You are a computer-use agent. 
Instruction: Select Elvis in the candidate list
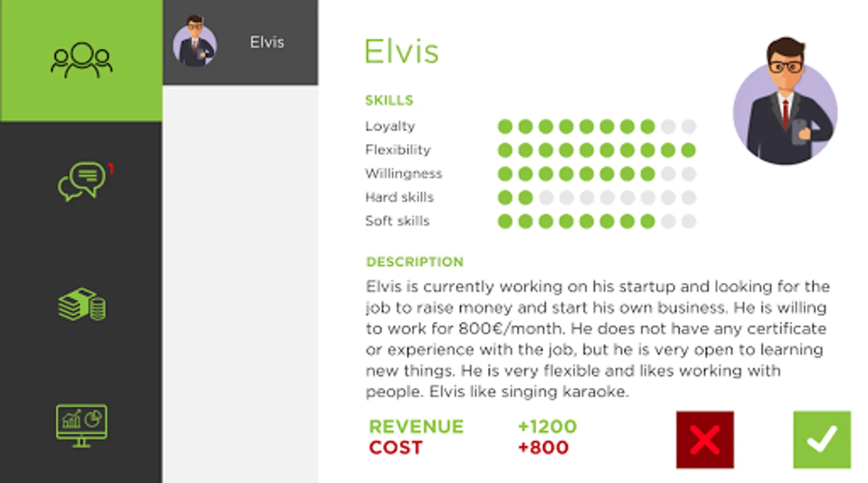tap(267, 42)
